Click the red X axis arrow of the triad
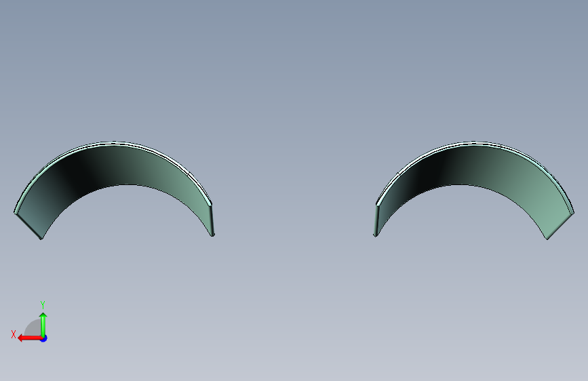 point(30,338)
